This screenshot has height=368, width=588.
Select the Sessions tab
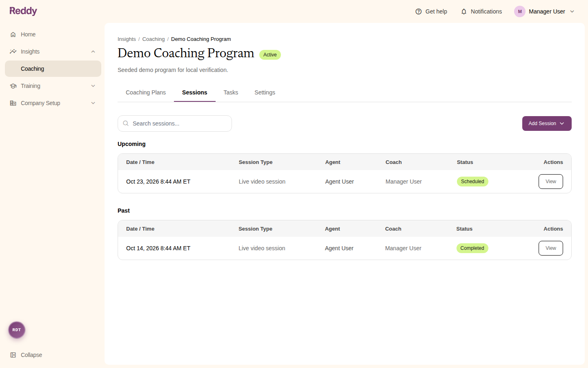(195, 92)
